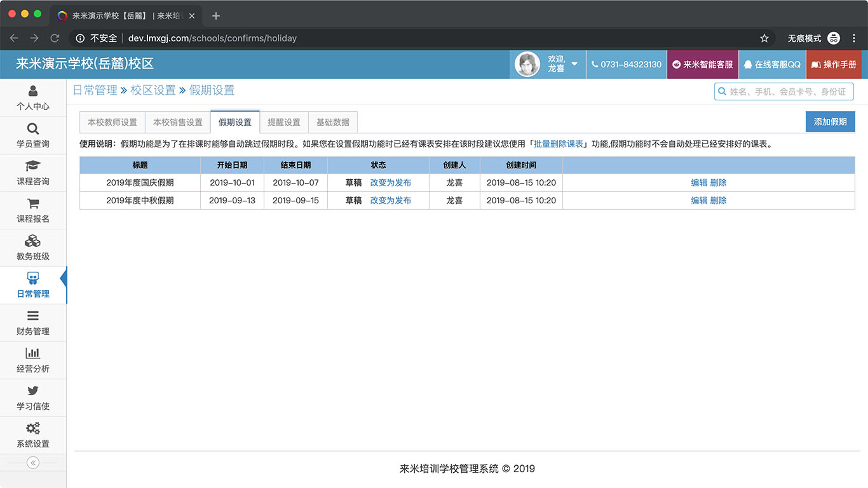Viewport: 868px width, 488px height.
Task: Collapse the sidebar with double-chevron button
Action: pos(33,463)
